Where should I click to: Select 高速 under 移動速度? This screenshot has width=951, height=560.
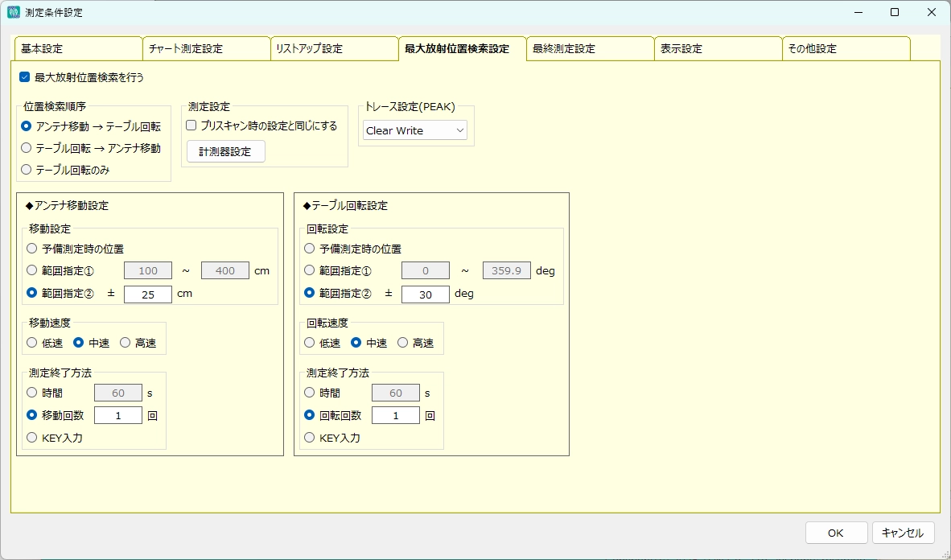point(126,343)
